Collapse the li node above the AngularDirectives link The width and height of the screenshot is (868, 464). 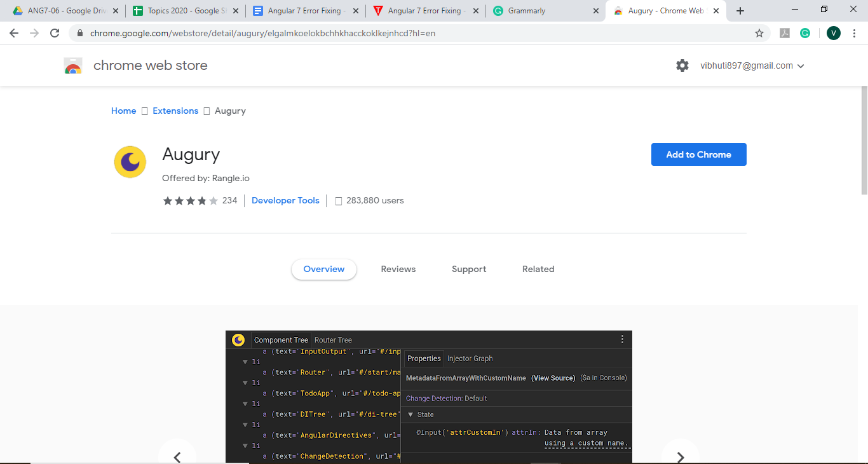pyautogui.click(x=245, y=425)
